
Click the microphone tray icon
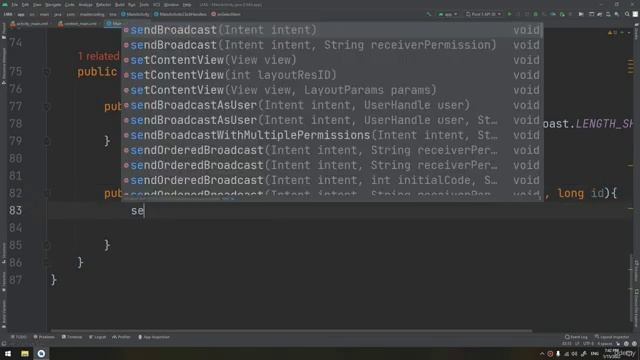click(x=558, y=354)
